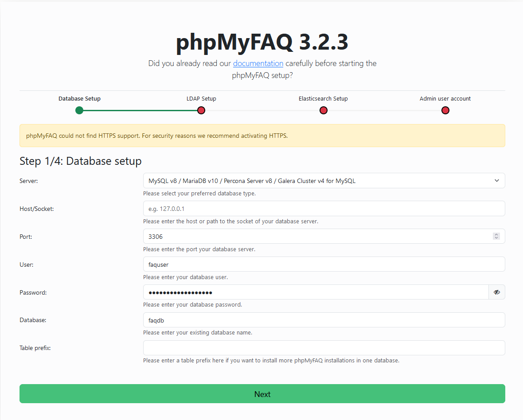The height and width of the screenshot is (420, 523).
Task: Select the Database Setup step label
Action: point(79,99)
